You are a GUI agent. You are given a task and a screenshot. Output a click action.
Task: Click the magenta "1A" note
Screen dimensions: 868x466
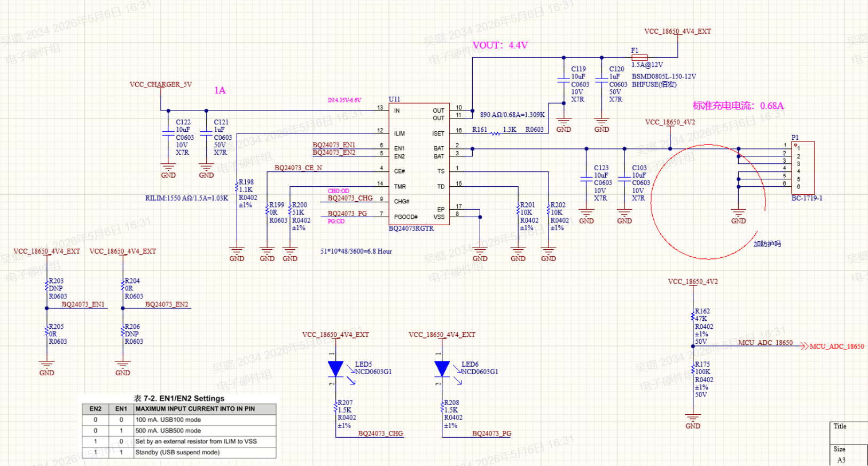[220, 90]
